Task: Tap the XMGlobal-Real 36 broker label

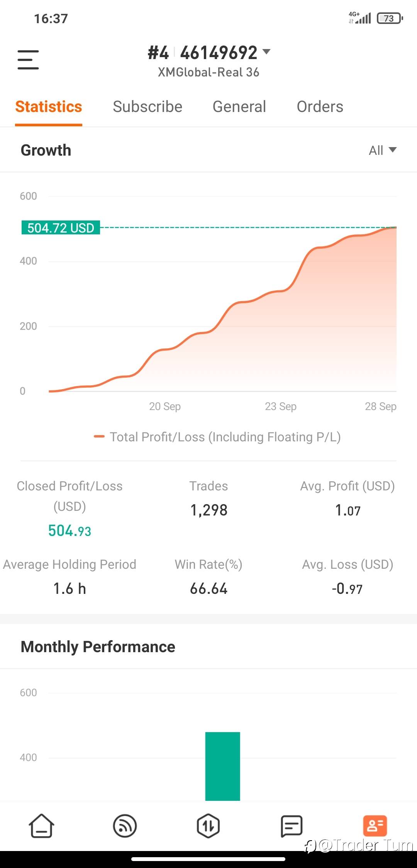Action: pyautogui.click(x=208, y=72)
